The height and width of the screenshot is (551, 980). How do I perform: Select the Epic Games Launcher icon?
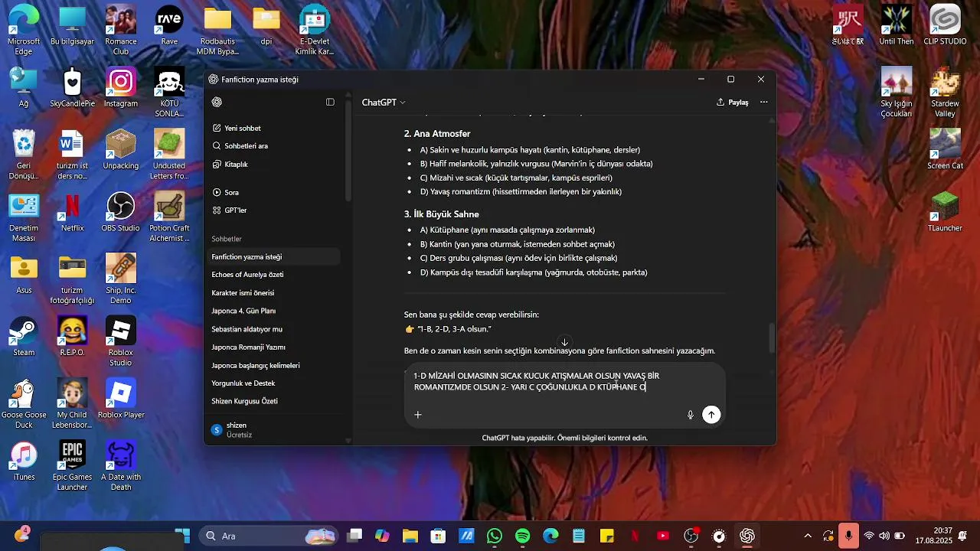point(73,466)
